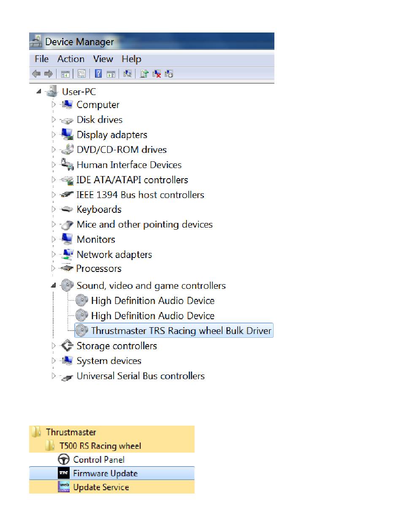Expand the Monitors category

(54, 239)
